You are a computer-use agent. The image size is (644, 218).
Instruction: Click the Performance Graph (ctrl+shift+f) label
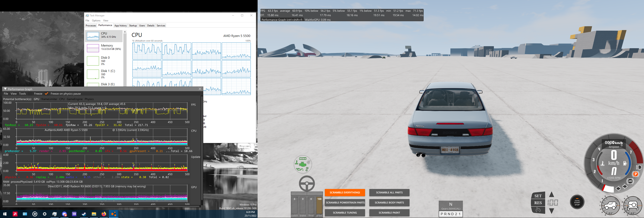[x=282, y=20]
